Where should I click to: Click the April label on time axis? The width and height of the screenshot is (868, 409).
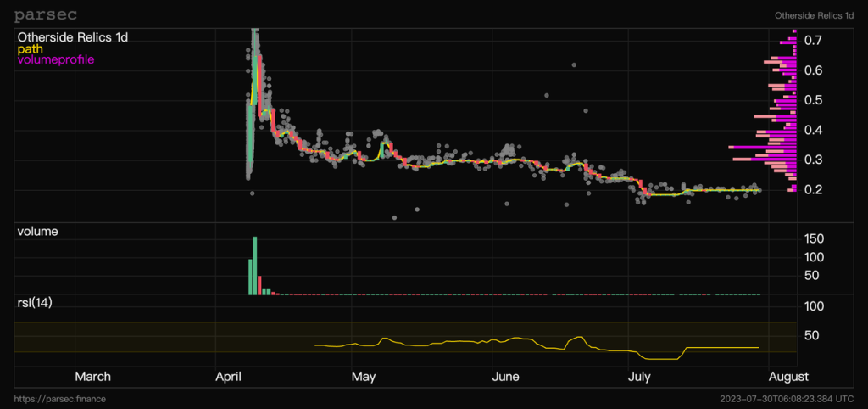coord(231,377)
